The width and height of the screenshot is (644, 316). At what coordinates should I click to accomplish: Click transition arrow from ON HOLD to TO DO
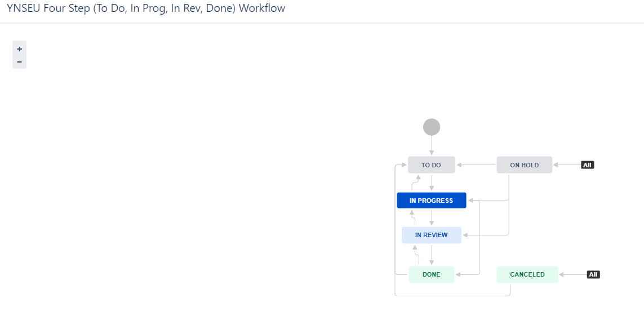click(x=476, y=165)
